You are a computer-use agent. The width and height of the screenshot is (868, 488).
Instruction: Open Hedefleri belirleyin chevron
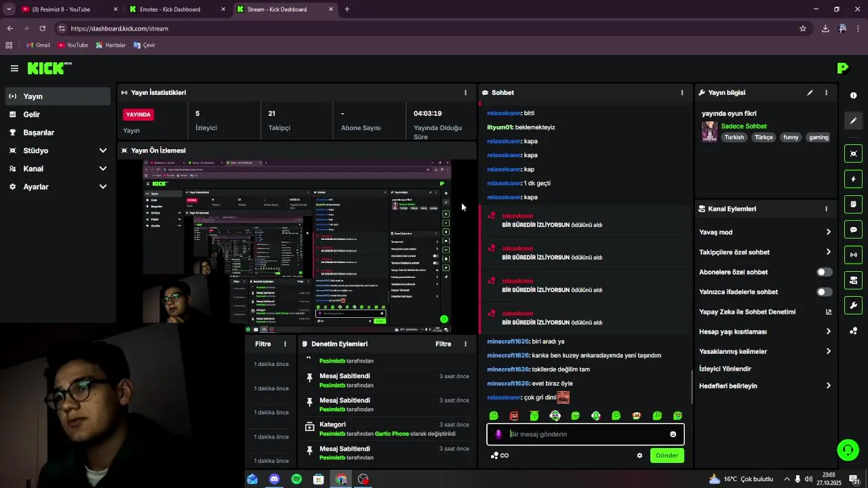(828, 386)
